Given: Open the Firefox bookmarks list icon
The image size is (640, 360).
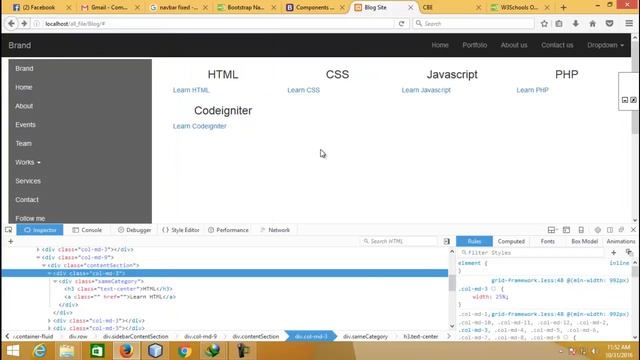Looking at the screenshot, I should (559, 24).
